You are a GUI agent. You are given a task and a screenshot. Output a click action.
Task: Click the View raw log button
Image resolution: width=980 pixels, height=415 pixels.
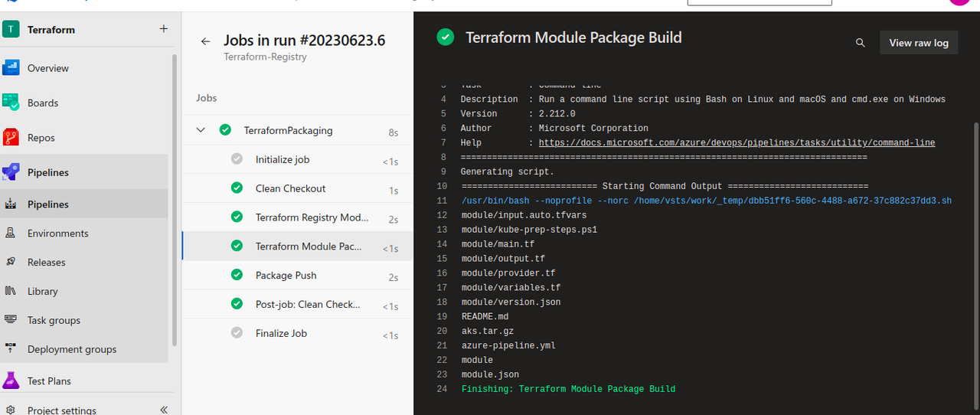(x=919, y=43)
